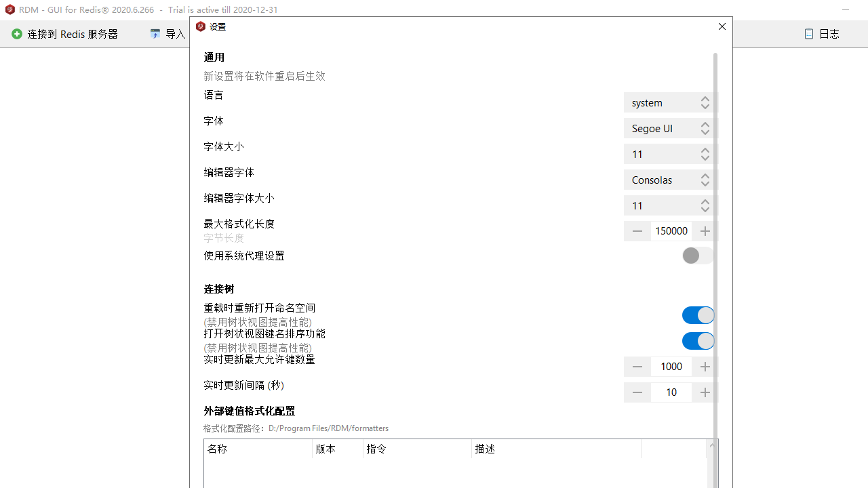Screen dimensions: 868x488
Task: Click the 导入 import icon
Action: (155, 34)
